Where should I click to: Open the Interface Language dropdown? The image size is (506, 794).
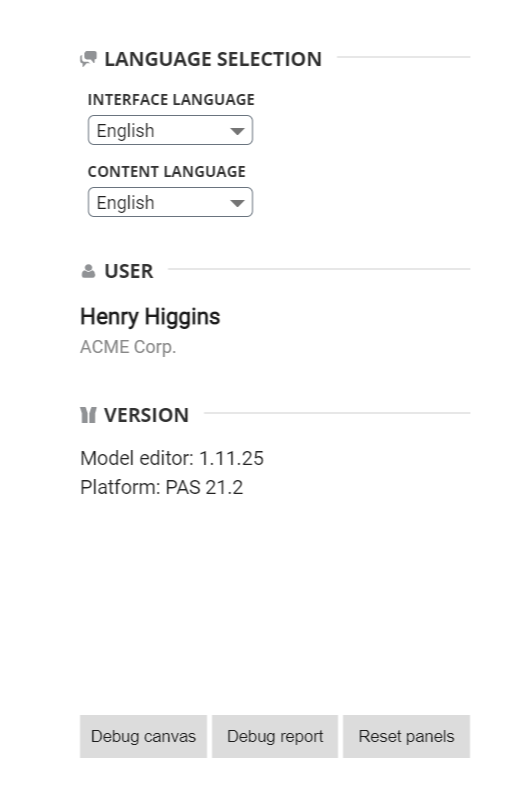(x=170, y=130)
